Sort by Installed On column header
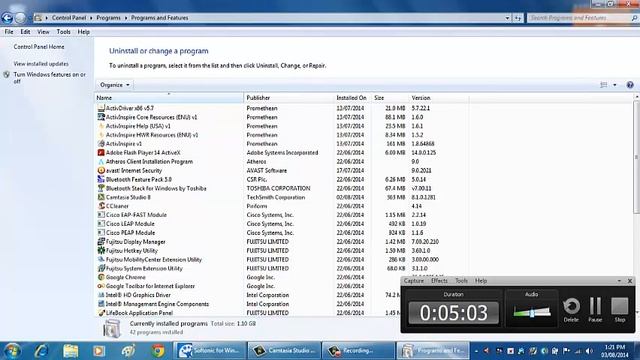This screenshot has height=360, width=640. pos(352,98)
